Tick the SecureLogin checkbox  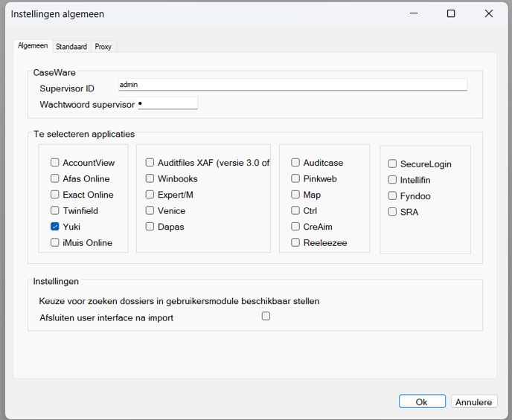[x=392, y=164]
